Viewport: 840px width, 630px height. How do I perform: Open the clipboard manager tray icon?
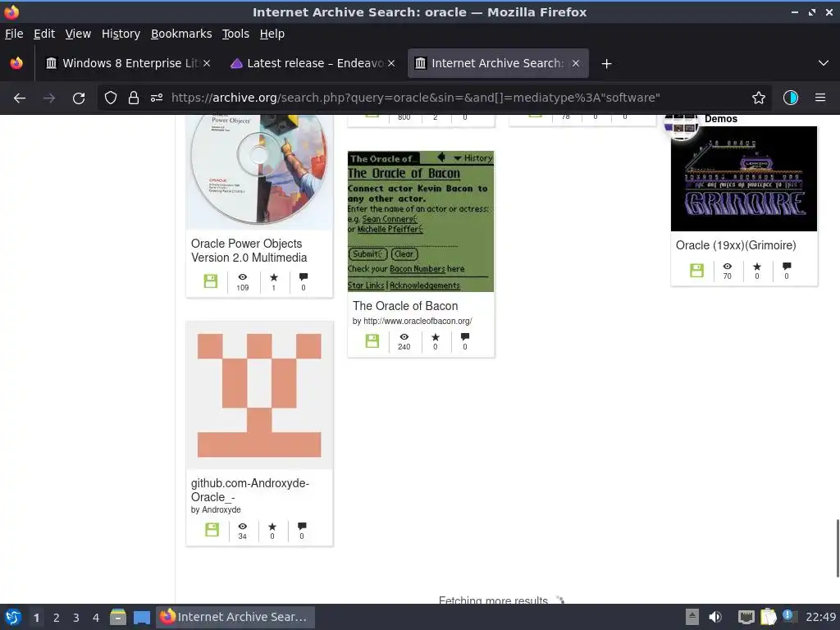coord(768,617)
